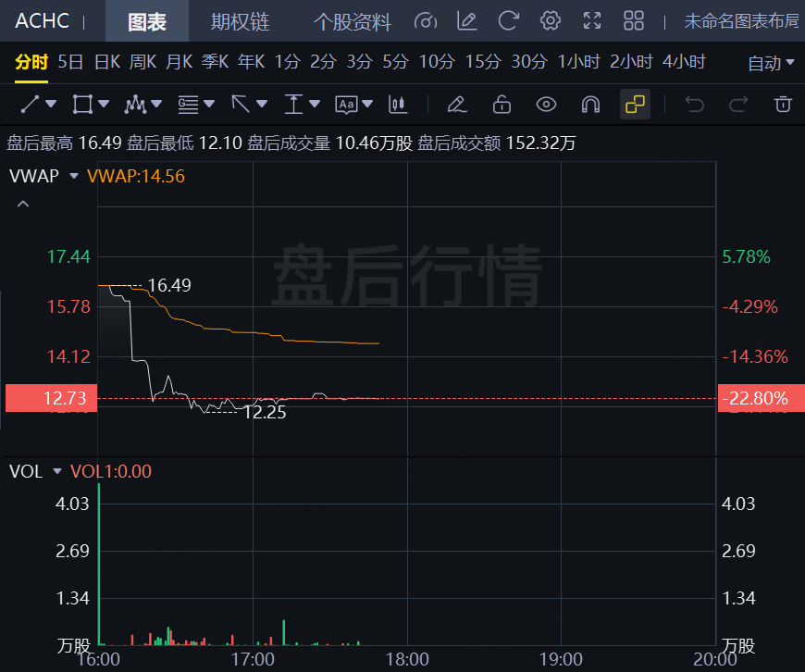Open chart settings gear icon

[551, 20]
